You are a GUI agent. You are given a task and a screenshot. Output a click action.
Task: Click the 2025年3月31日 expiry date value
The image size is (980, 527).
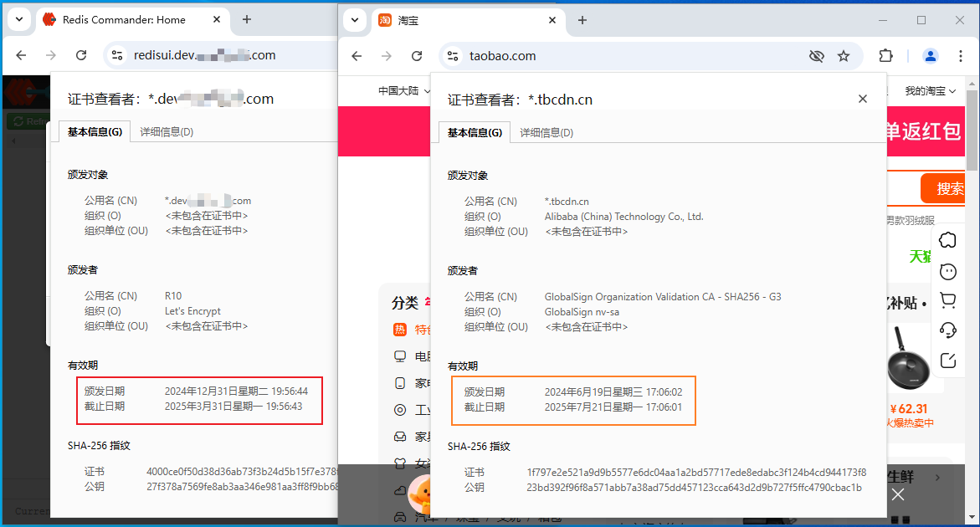point(233,407)
